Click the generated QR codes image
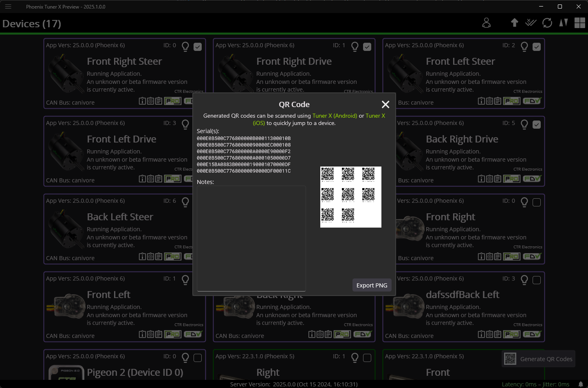This screenshot has height=388, width=588. [x=351, y=197]
